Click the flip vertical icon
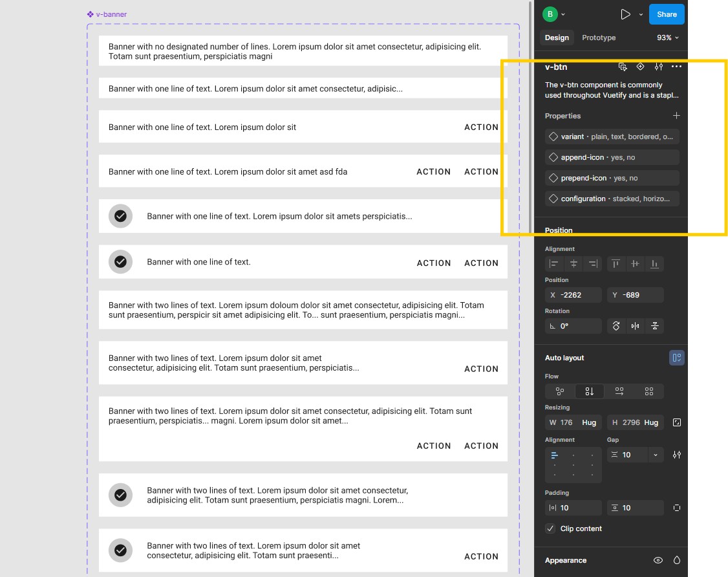728x577 pixels. 655,326
